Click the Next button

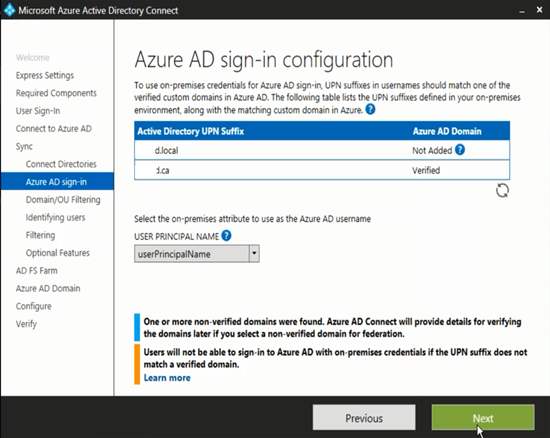[x=483, y=418]
